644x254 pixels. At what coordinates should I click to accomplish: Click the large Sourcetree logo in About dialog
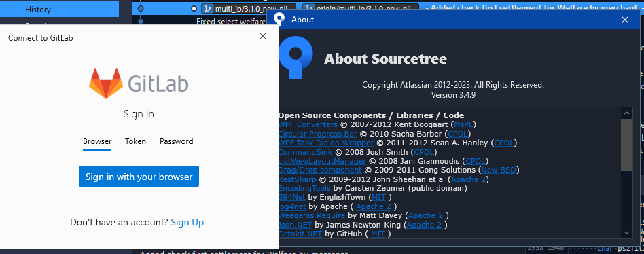point(296,58)
